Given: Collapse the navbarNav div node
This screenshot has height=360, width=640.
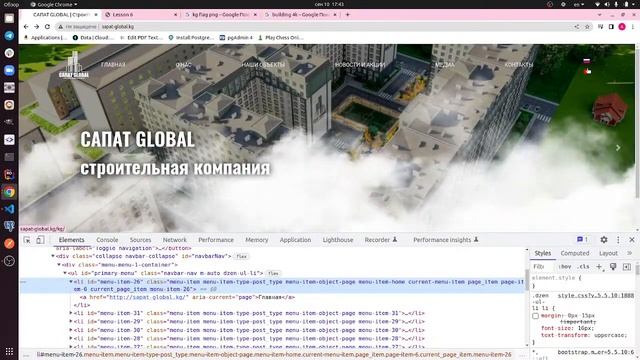Looking at the screenshot, I should point(53,256).
